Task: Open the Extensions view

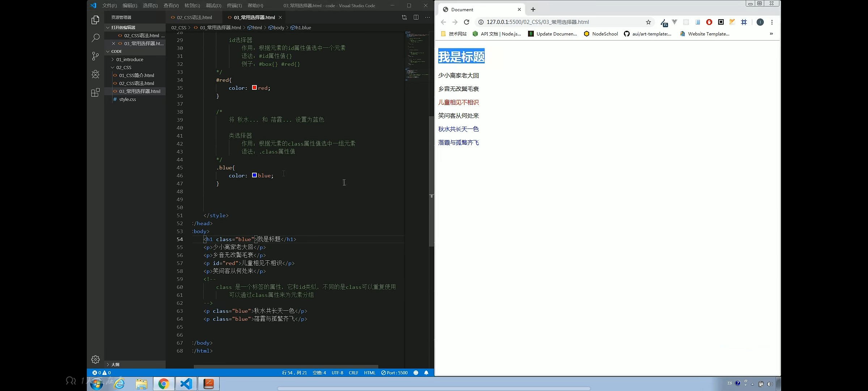Action: pos(95,93)
